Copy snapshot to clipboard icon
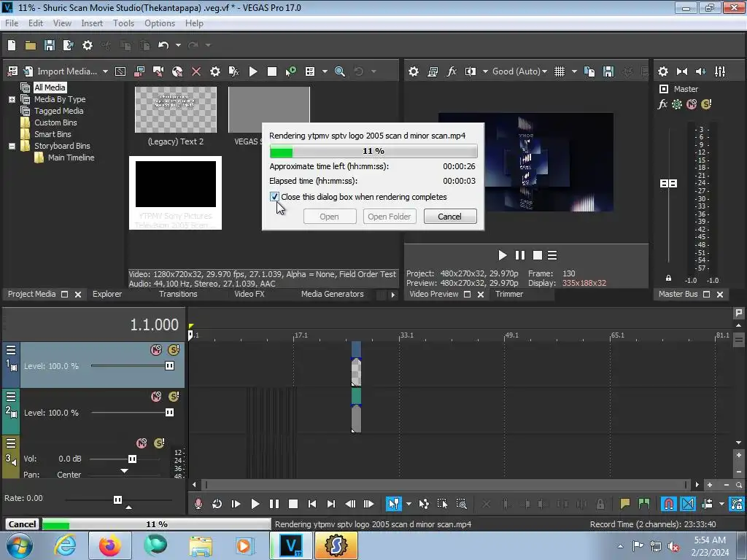 589,71
